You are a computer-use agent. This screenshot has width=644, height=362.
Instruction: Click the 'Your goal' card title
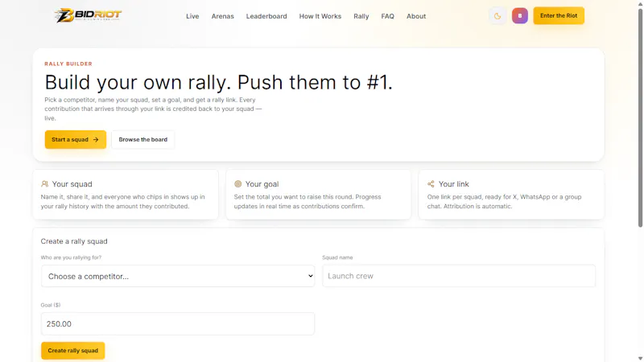pos(262,184)
